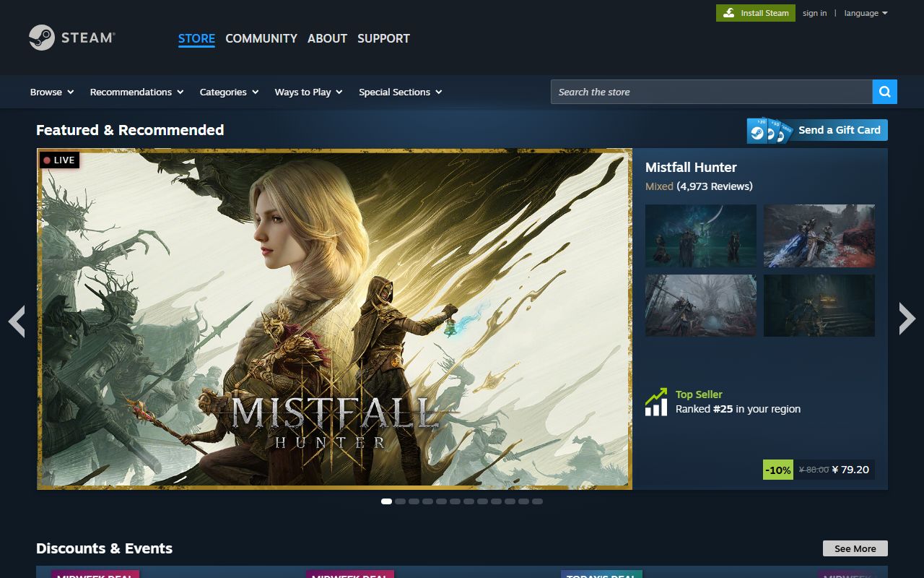924x578 pixels.
Task: Click the Install Steam button
Action: 756,13
